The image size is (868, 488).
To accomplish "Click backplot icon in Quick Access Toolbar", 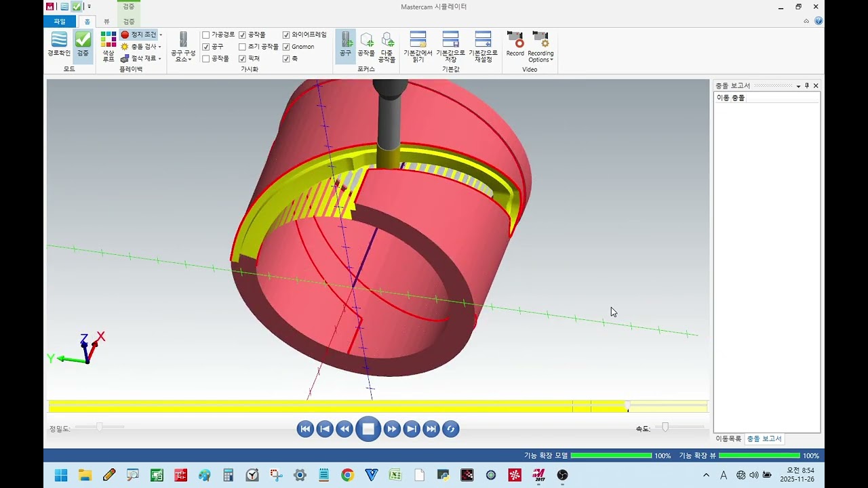I will (x=64, y=7).
